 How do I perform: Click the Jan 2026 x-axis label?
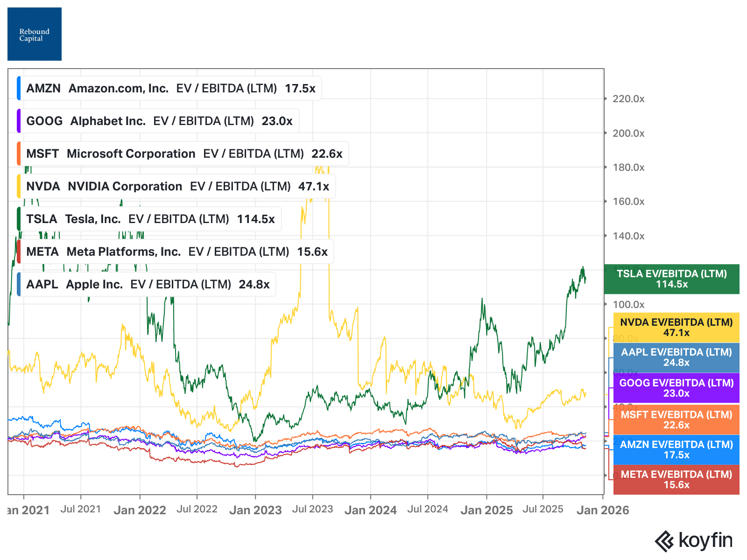[x=603, y=510]
